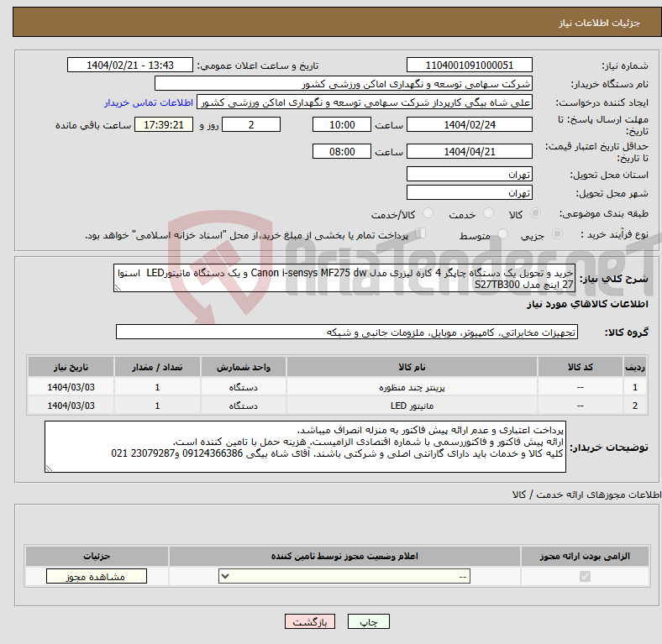Viewport: 662px width, 644px height.
Task: Click the چاپ print button
Action: (x=369, y=621)
